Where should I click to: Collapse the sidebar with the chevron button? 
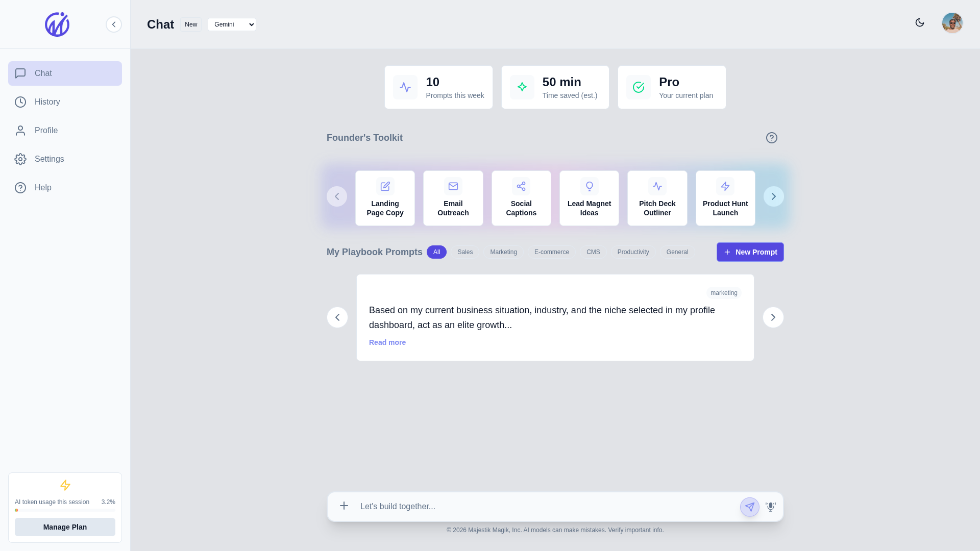(114, 24)
